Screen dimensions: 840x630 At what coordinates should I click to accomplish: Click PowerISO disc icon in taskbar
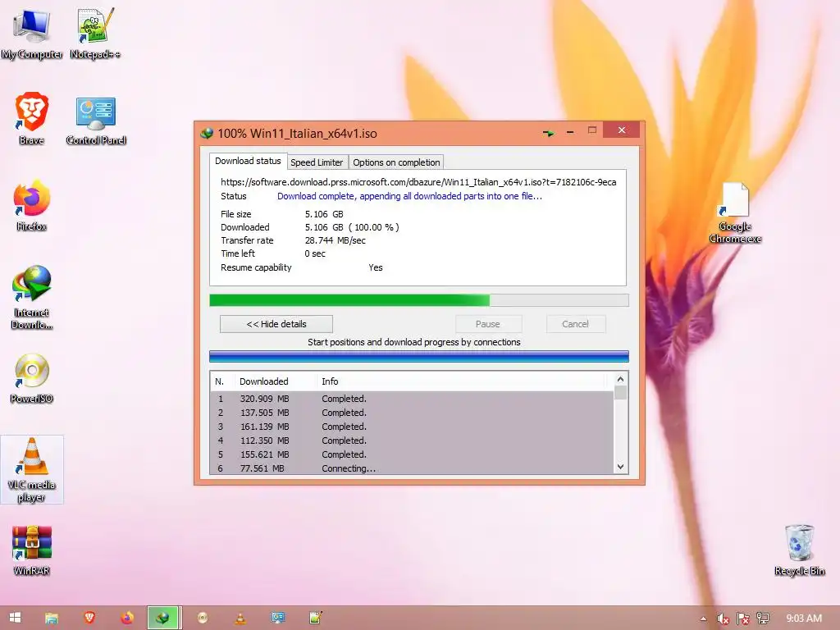[203, 618]
